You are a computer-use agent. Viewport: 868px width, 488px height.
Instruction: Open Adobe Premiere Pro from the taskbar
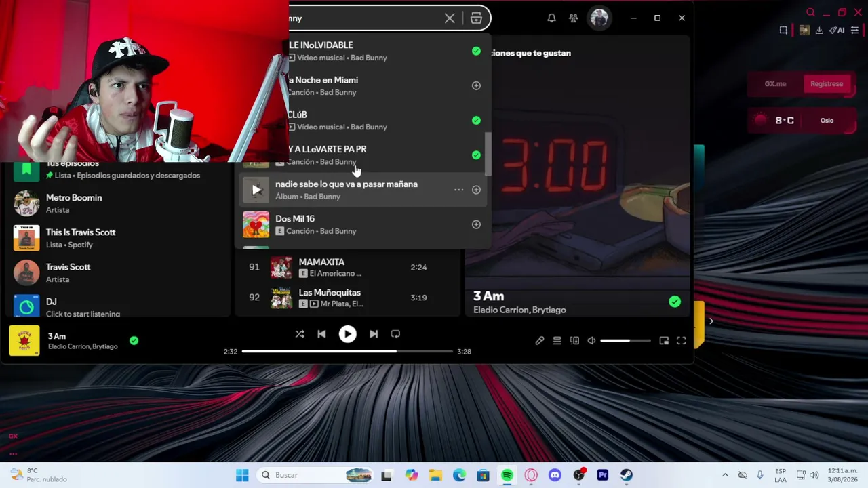(602, 475)
